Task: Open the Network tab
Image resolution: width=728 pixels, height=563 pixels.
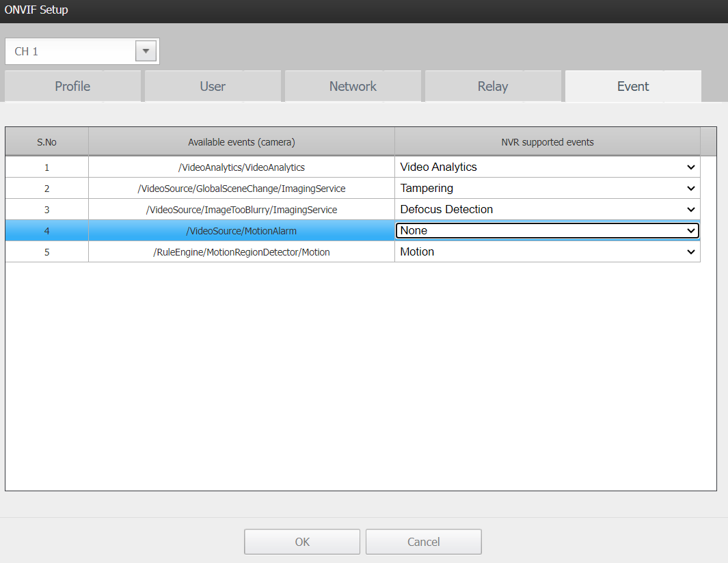Action: [x=353, y=86]
